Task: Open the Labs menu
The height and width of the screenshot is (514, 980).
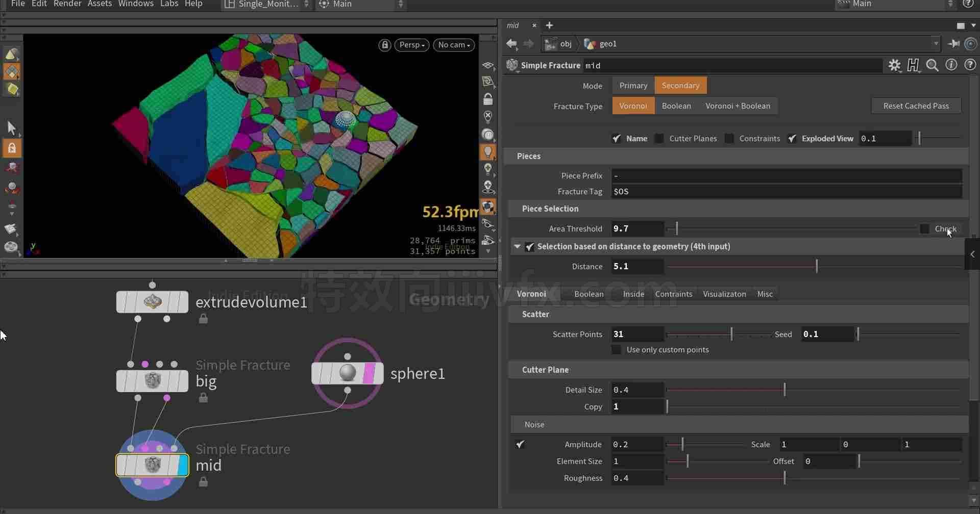Action: 169,4
